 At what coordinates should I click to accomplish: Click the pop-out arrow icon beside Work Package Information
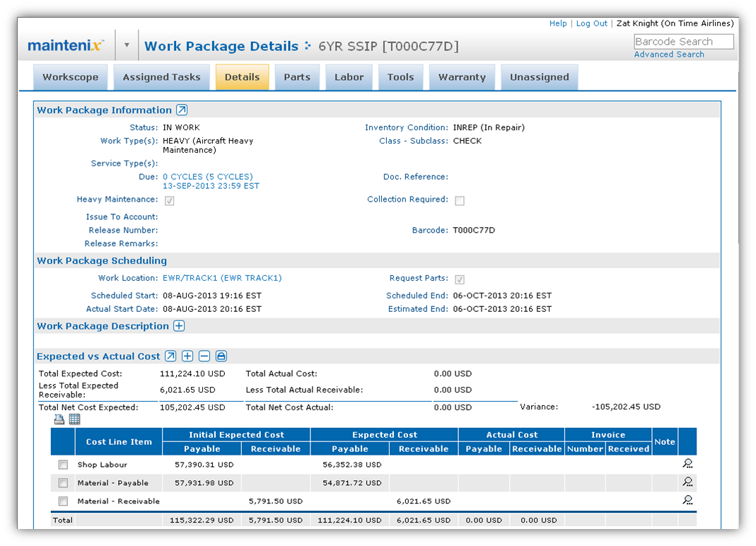coord(182,110)
